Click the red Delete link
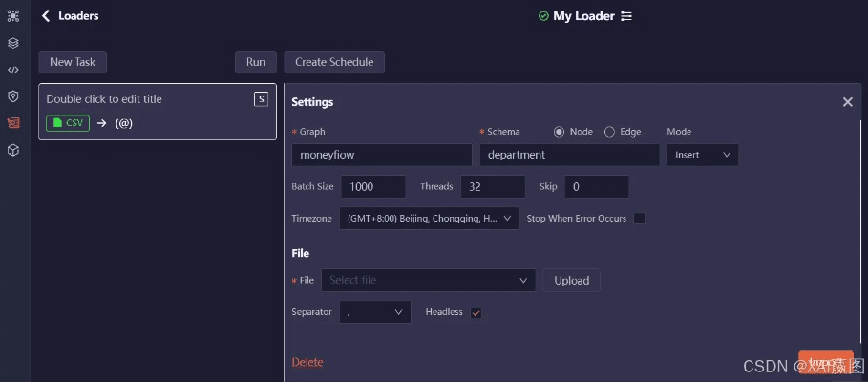Screen dimensions: 868x382 tap(307, 362)
